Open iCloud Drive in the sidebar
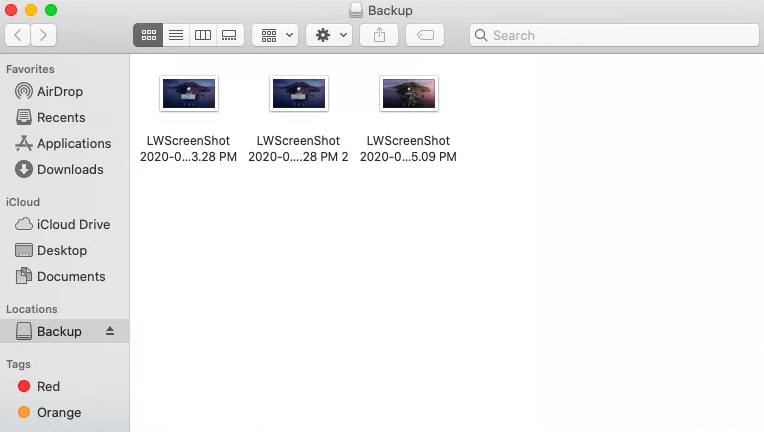 [x=62, y=225]
